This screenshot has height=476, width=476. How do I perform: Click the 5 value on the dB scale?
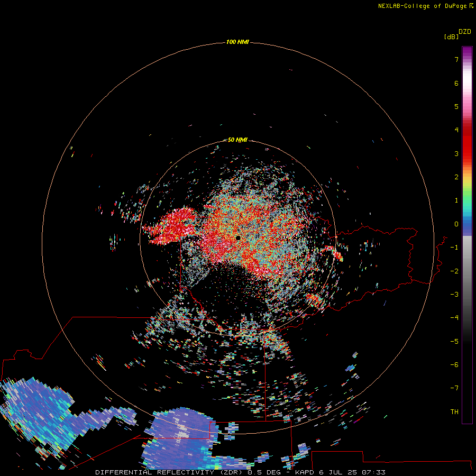[456, 106]
